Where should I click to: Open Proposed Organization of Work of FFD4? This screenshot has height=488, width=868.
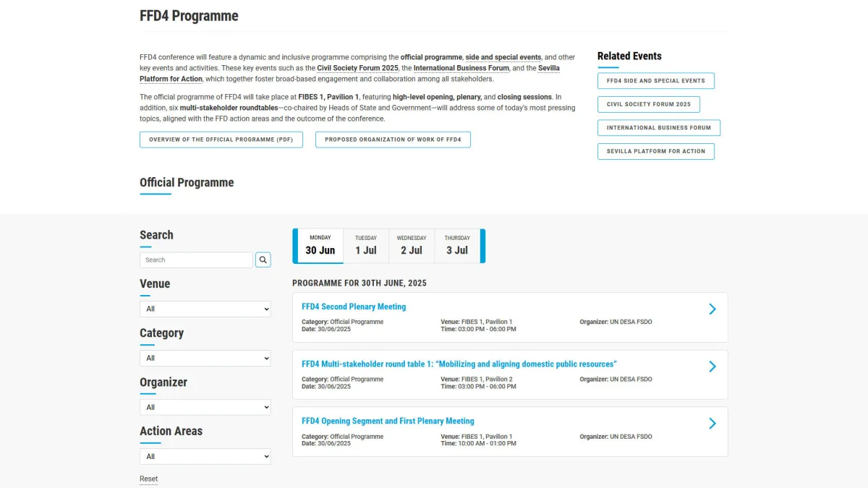click(393, 140)
